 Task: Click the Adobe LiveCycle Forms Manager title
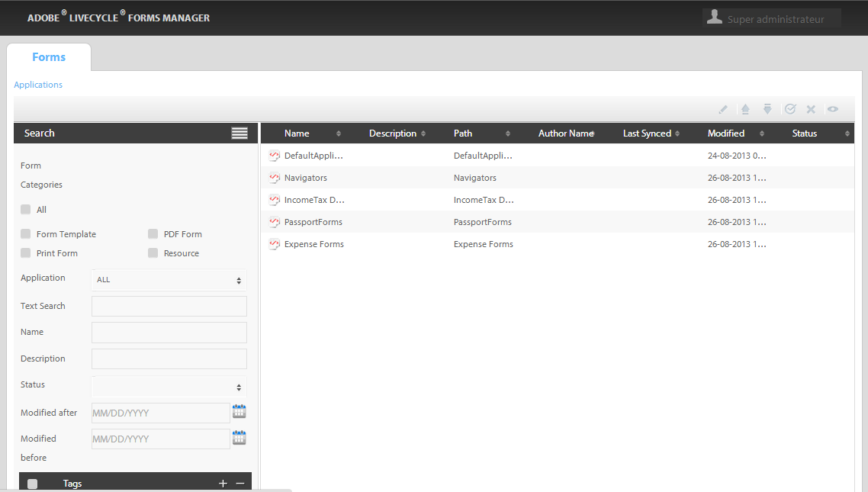(x=118, y=17)
